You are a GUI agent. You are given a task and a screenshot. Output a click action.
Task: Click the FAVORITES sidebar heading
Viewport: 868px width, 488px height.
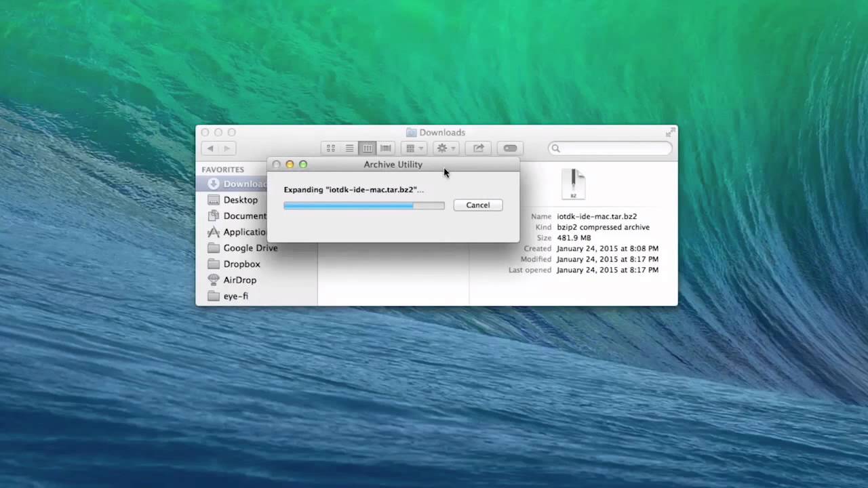click(x=222, y=169)
